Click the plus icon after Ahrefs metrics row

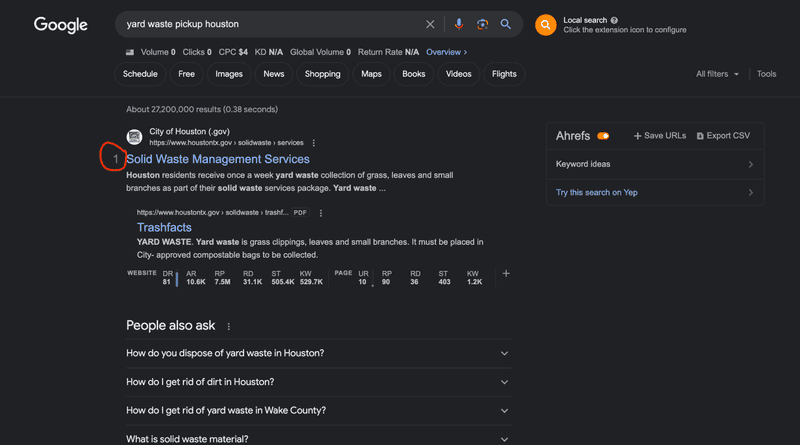pos(506,274)
